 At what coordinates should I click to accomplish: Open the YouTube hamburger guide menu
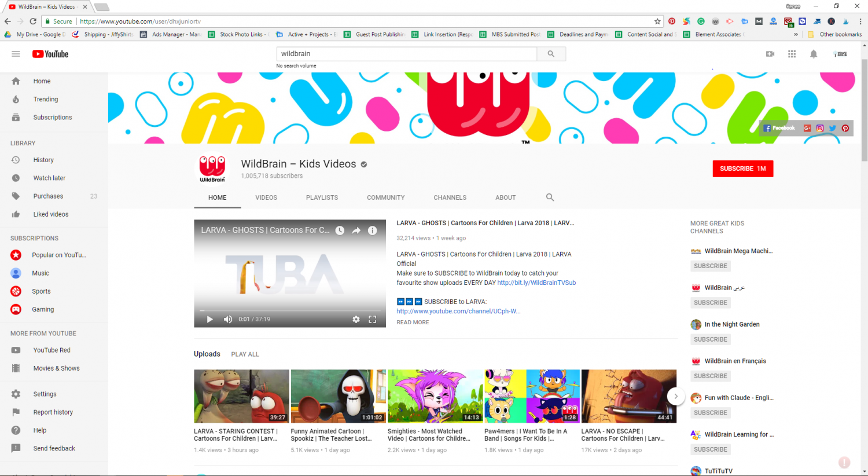click(16, 54)
